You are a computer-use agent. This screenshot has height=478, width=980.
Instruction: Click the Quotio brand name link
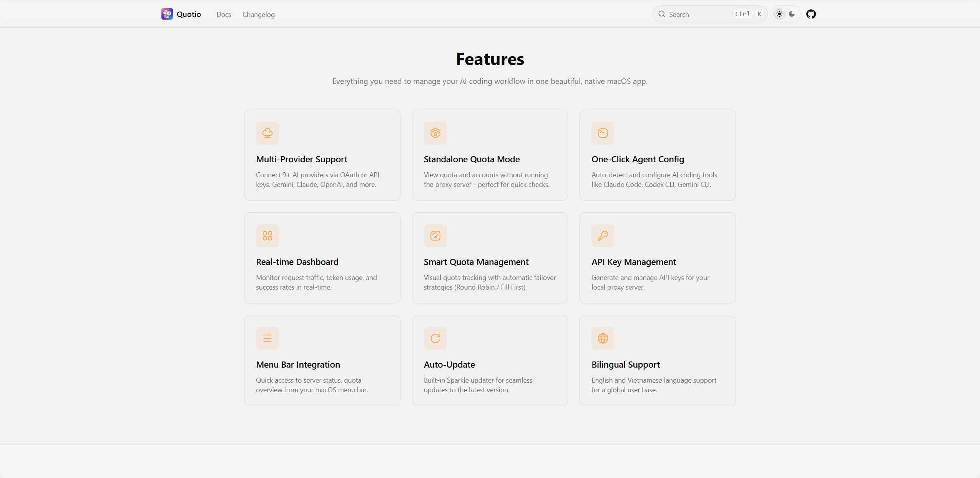pos(189,14)
